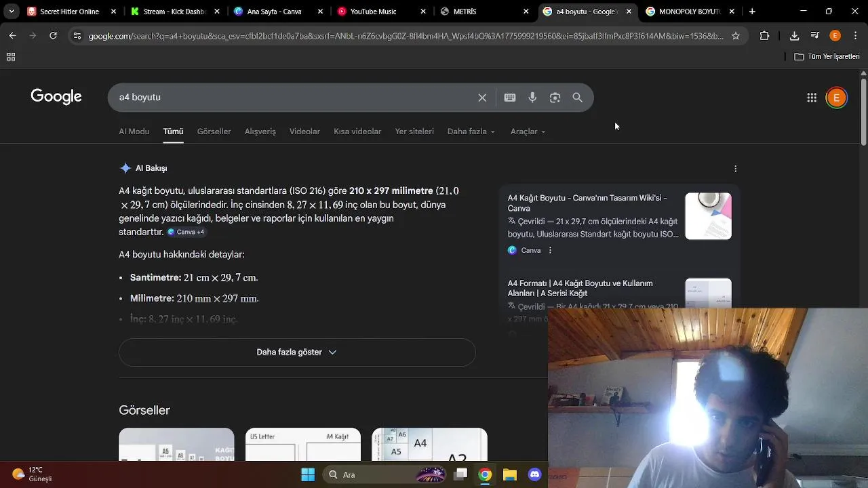Submit search with the magnifier icon
This screenshot has width=868, height=488.
(x=578, y=98)
